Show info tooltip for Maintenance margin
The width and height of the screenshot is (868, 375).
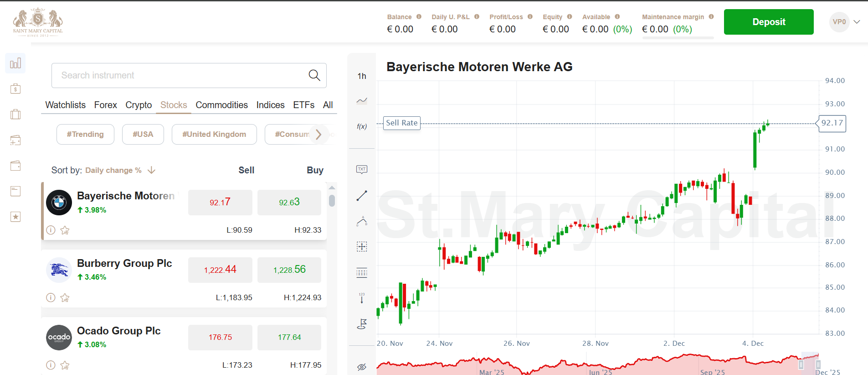click(711, 17)
